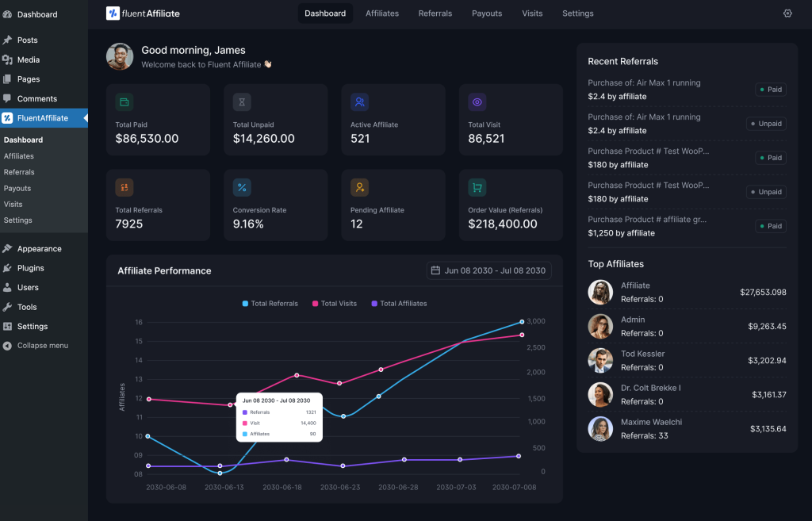Click the Conversion Rate percent icon

[242, 187]
